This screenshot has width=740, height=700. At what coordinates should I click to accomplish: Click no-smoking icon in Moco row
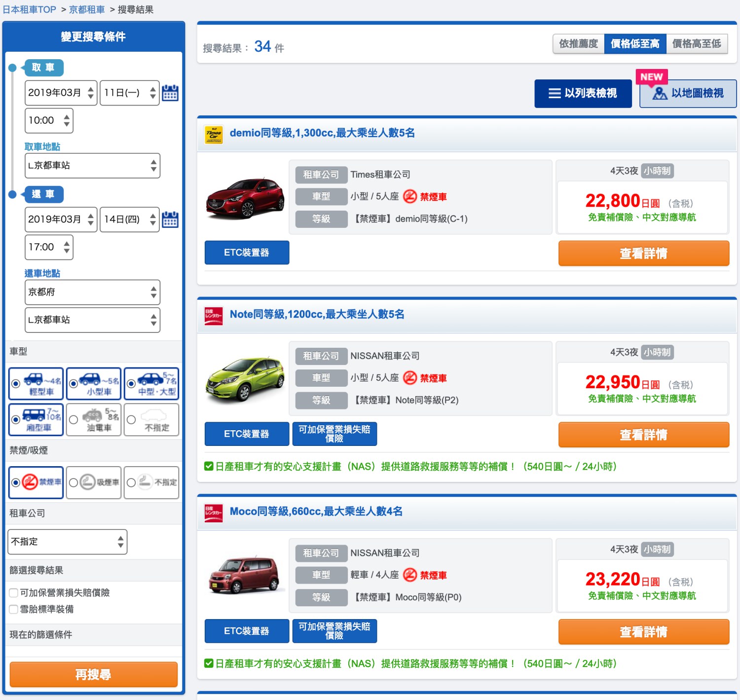410,575
